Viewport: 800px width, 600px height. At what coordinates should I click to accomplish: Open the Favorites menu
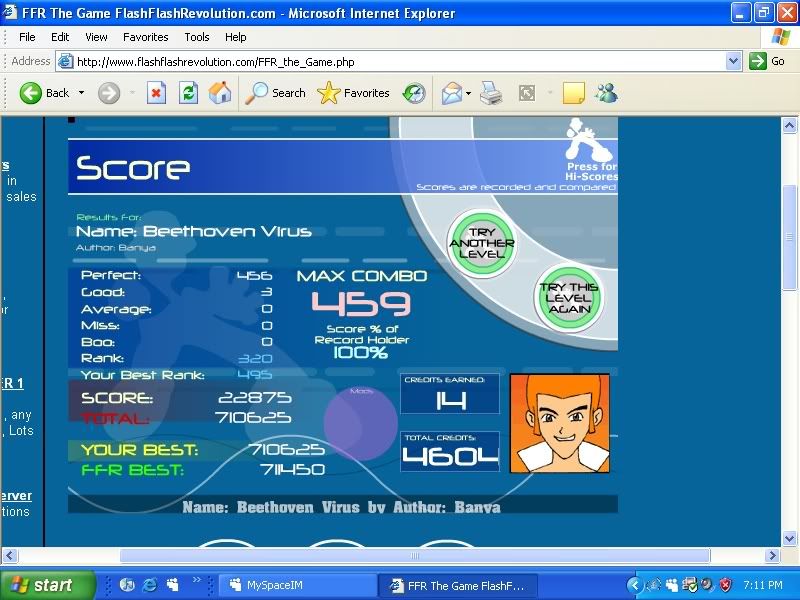(x=146, y=37)
